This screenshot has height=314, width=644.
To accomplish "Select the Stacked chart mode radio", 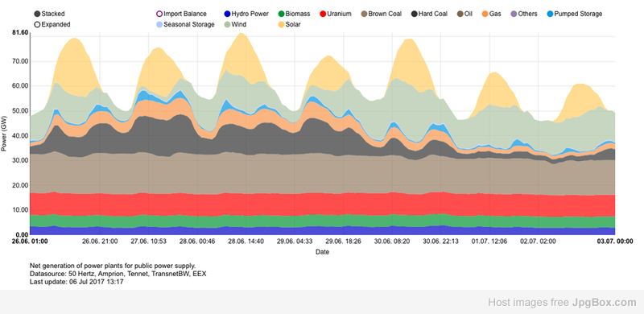I will coord(37,14).
